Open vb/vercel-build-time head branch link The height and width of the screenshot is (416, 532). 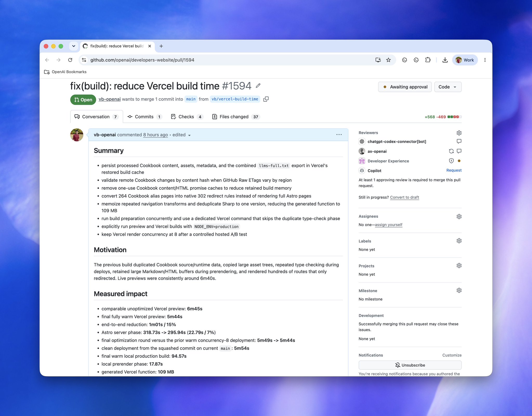coord(235,99)
